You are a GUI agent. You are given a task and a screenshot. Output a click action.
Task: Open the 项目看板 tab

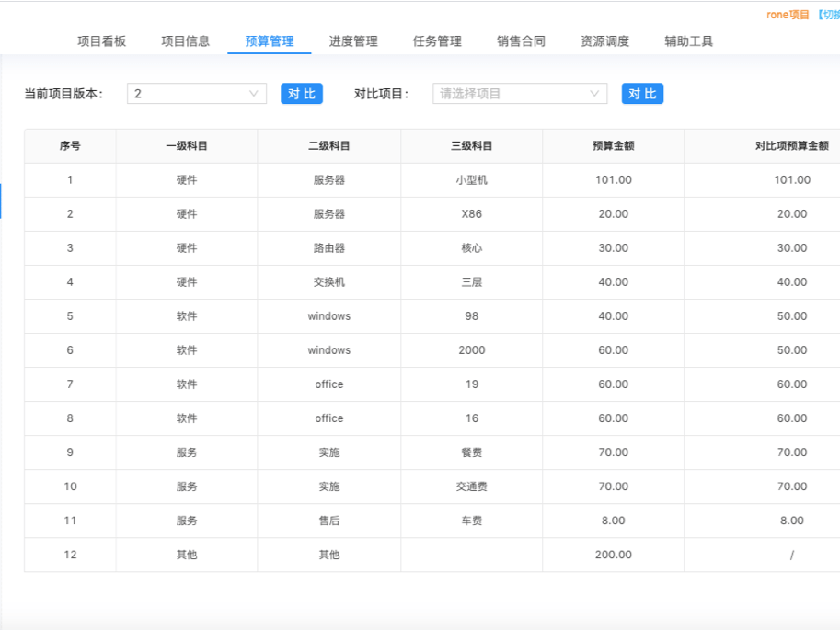pyautogui.click(x=102, y=41)
